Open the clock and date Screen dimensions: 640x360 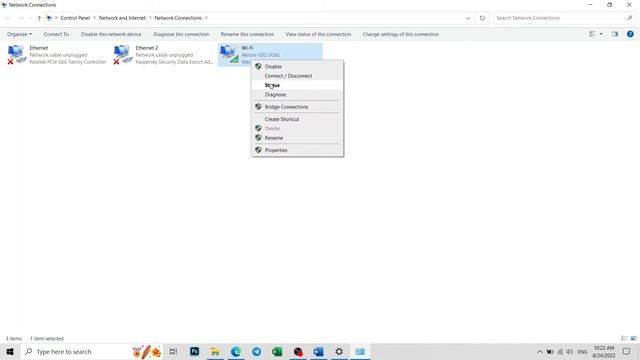coord(604,351)
